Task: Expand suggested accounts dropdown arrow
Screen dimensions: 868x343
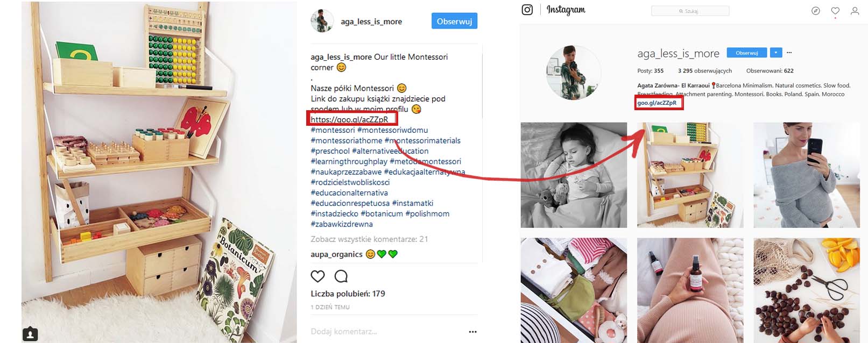Action: (775, 53)
